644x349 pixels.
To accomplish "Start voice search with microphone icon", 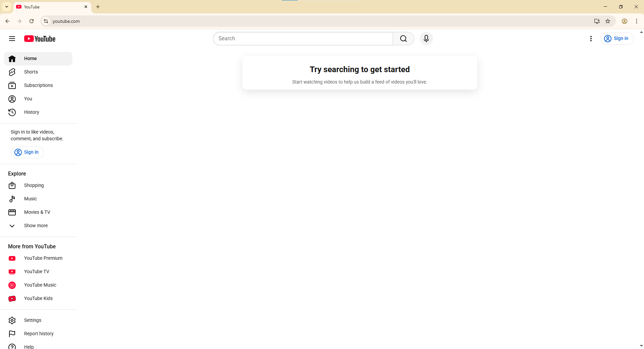I will point(426,39).
